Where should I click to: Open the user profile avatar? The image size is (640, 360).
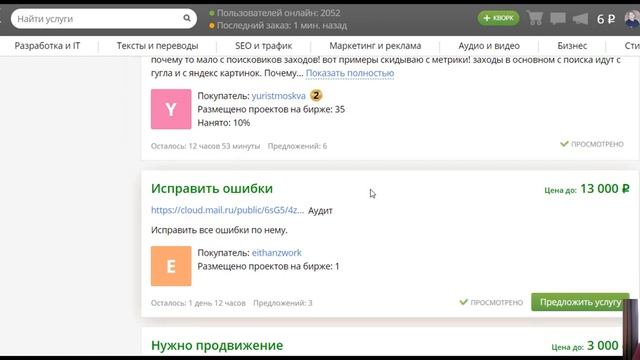(x=632, y=18)
